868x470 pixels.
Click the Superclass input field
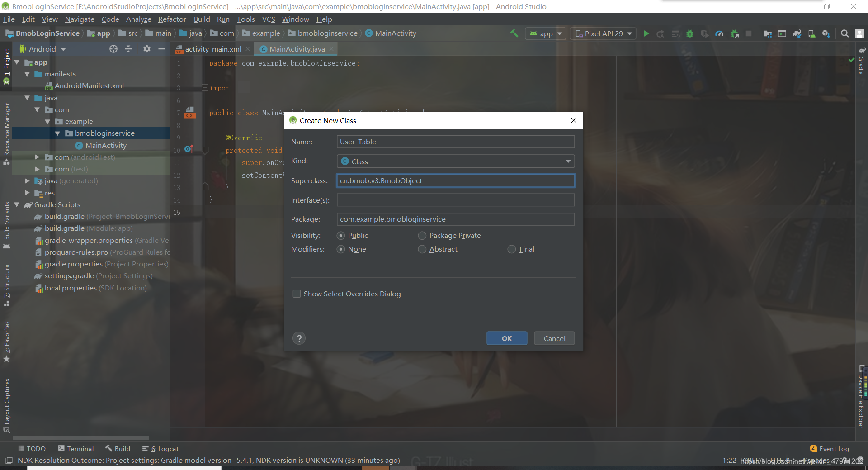[x=456, y=181]
